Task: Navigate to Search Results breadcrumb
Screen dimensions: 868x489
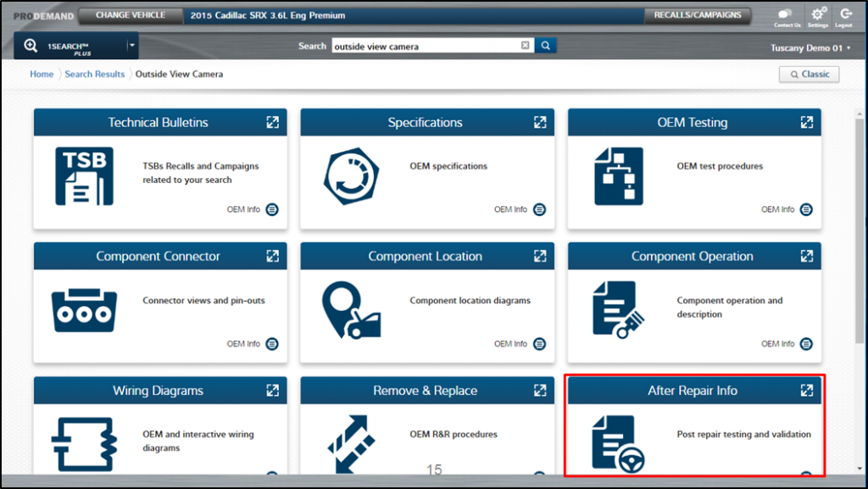Action: (95, 75)
